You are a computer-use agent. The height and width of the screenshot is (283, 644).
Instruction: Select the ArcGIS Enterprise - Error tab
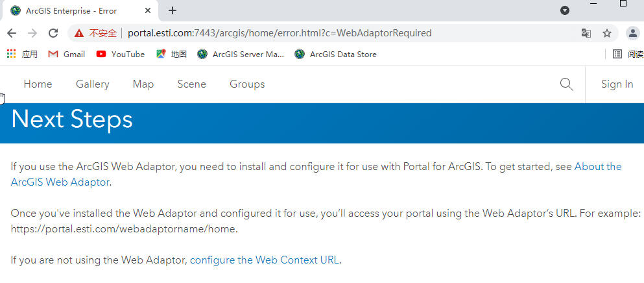pyautogui.click(x=80, y=11)
